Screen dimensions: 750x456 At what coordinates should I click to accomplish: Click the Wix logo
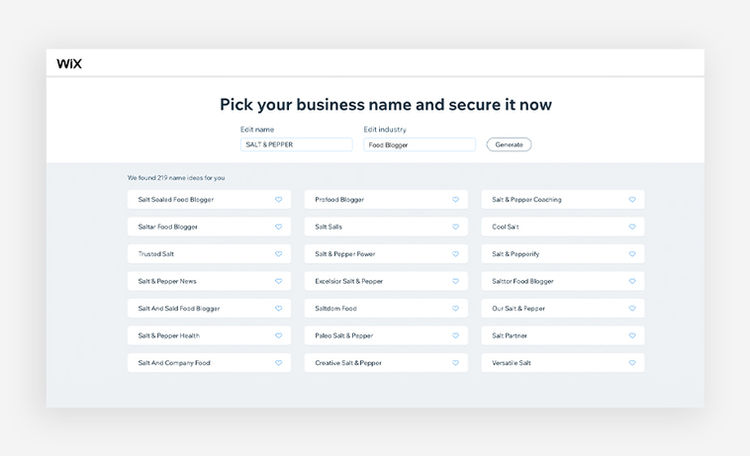click(x=69, y=64)
